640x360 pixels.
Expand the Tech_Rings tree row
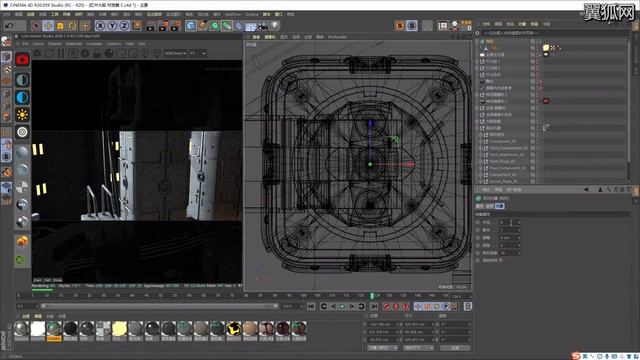click(x=480, y=162)
